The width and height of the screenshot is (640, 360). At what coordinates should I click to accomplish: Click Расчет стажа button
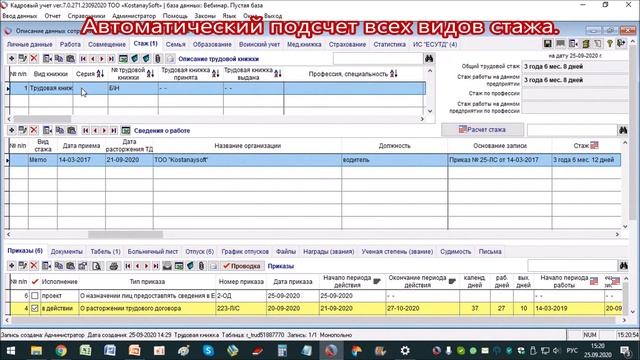click(482, 129)
